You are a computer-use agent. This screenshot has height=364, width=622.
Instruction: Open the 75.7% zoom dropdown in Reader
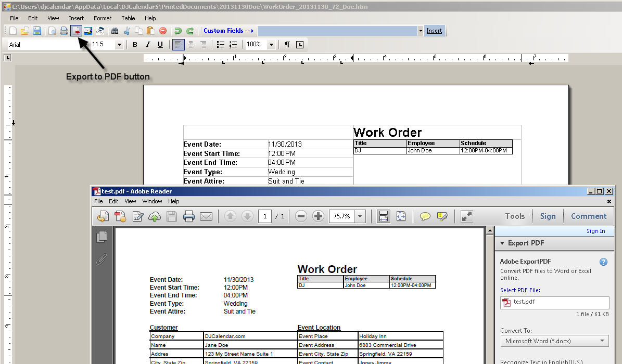(360, 216)
